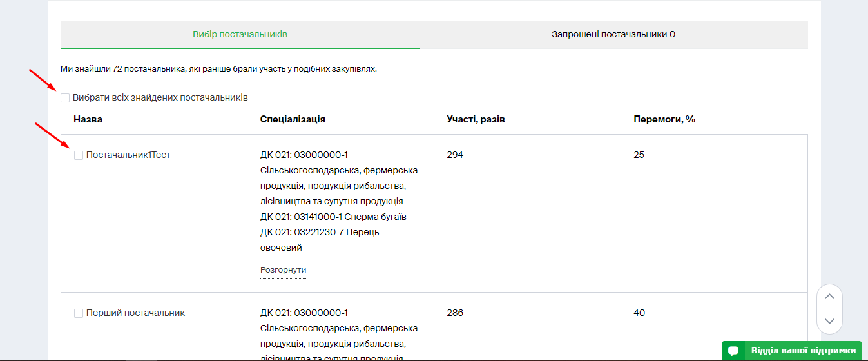Switch to the Вибір постачальників tab

pyautogui.click(x=240, y=34)
